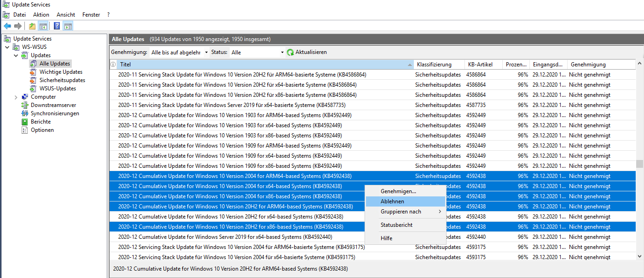
Task: Select the Update Services root node icon
Action: pos(7,39)
